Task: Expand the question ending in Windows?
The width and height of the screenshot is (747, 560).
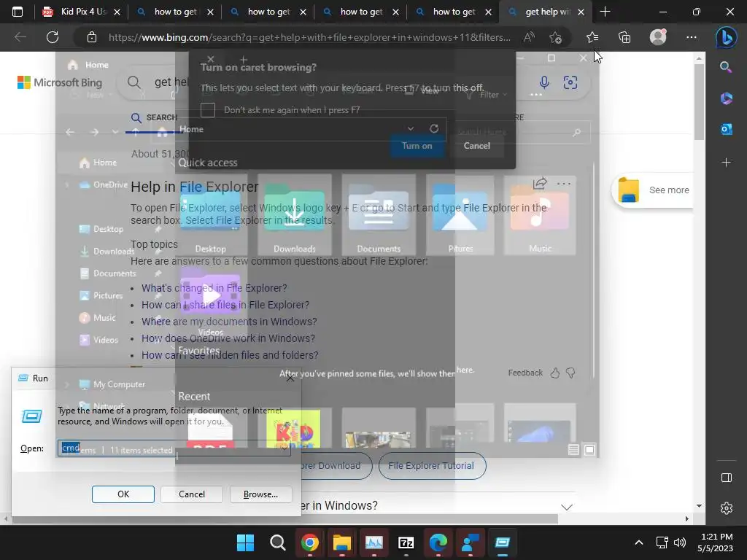Action: point(566,507)
